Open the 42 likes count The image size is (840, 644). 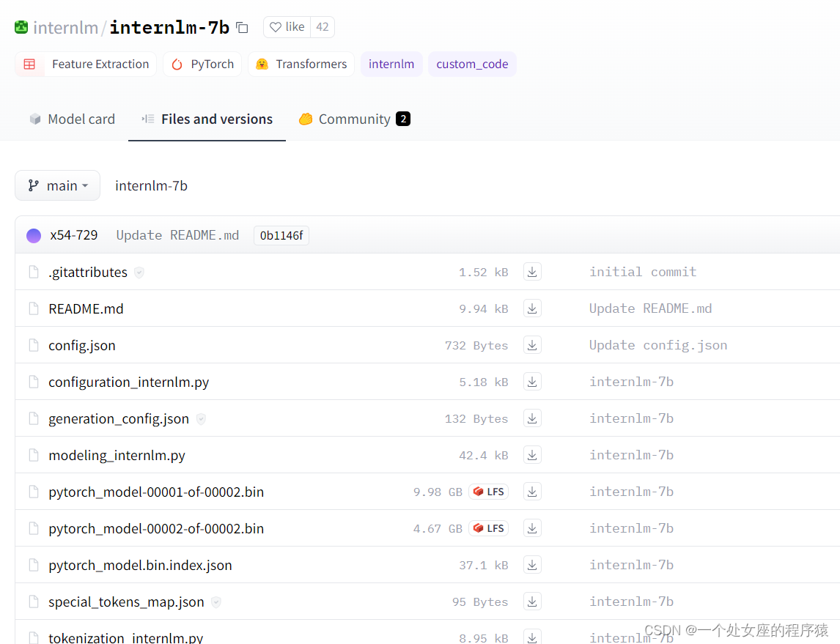(323, 27)
